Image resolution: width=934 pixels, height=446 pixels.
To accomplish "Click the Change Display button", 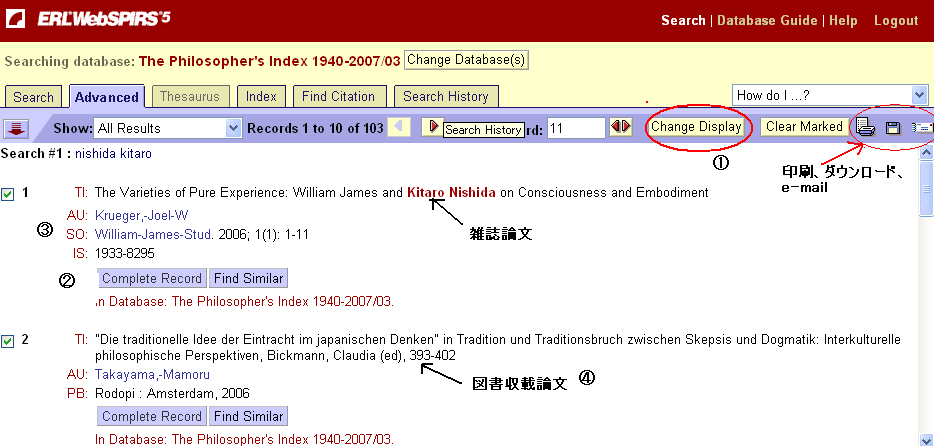I will [x=696, y=126].
